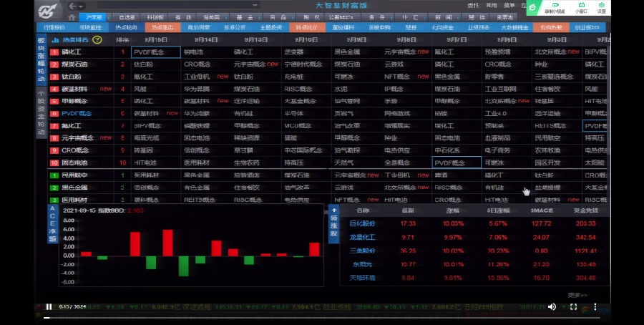Click the 9月10日 date column header
The image size is (644, 325).
pos(306,40)
